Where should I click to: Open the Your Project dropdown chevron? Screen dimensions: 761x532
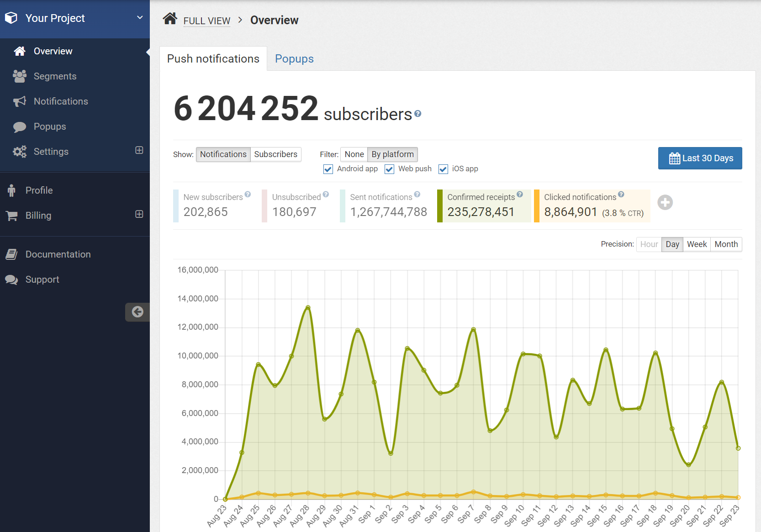click(140, 17)
